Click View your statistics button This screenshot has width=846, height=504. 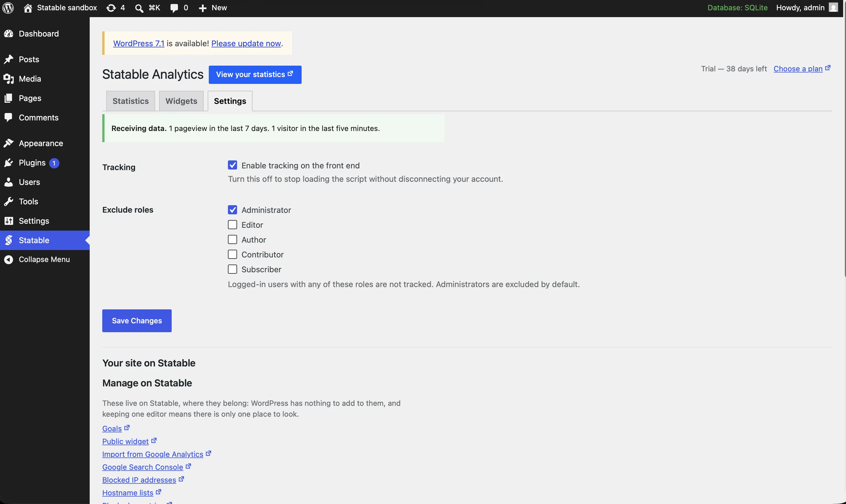pyautogui.click(x=255, y=75)
